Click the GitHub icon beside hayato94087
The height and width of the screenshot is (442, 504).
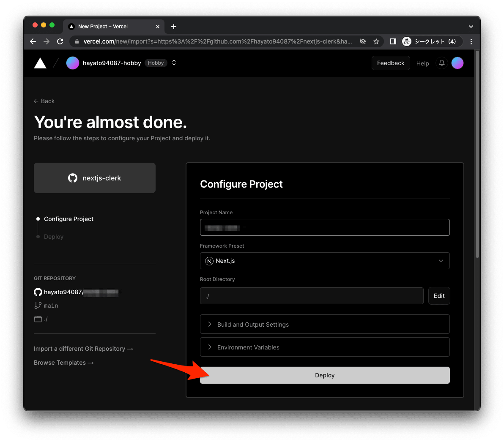point(38,292)
